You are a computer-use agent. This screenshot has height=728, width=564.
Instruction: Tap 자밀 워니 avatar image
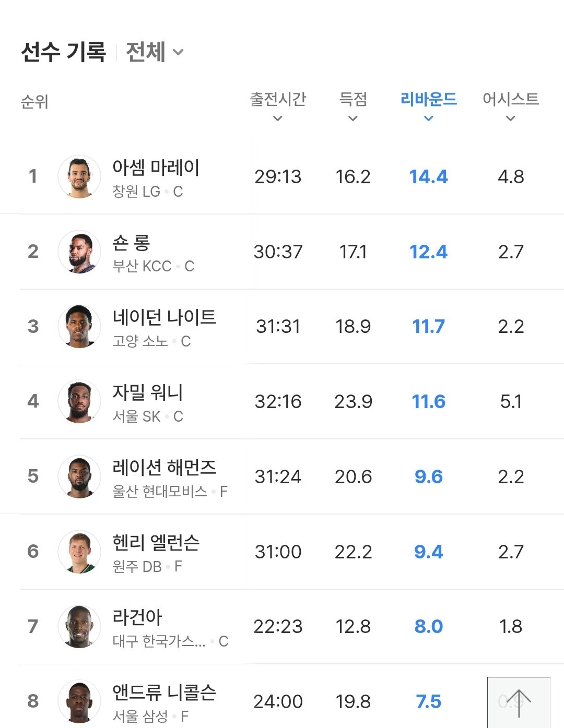79,401
